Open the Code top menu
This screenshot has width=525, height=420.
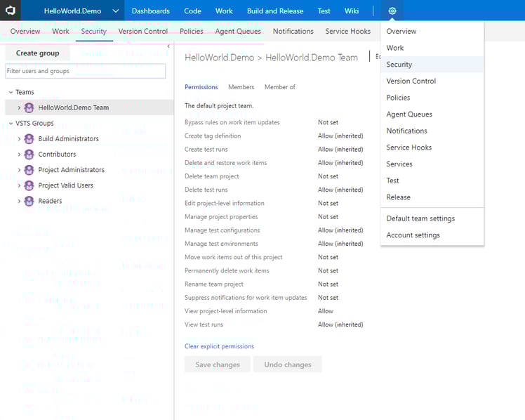pos(192,11)
